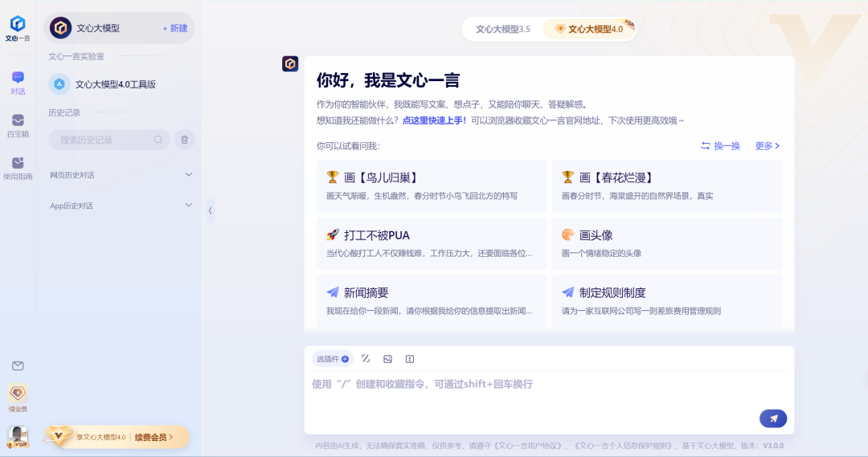
Task: Open the user avatar with VIP badge
Action: pos(18,437)
